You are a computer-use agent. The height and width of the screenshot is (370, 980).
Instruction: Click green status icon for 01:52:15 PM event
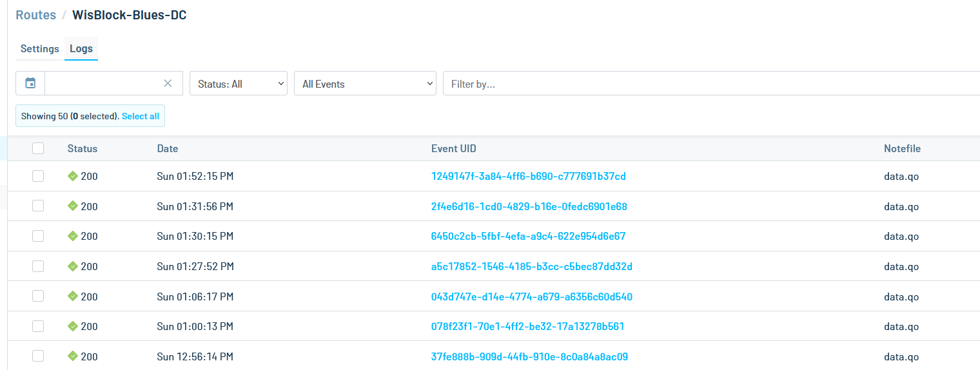click(x=72, y=176)
